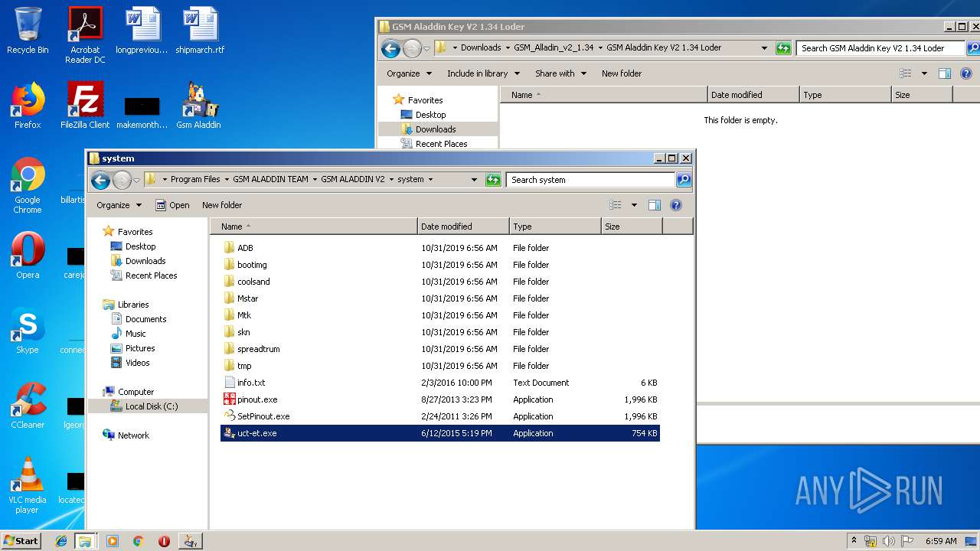
Task: Select uct-et.exe application file
Action: tap(440, 433)
